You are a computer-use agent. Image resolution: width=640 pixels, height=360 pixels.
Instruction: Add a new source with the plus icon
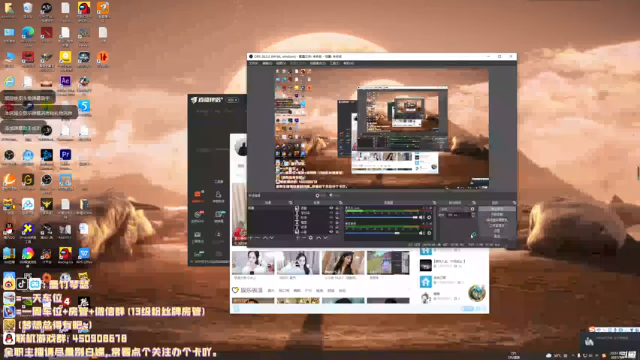pos(298,238)
